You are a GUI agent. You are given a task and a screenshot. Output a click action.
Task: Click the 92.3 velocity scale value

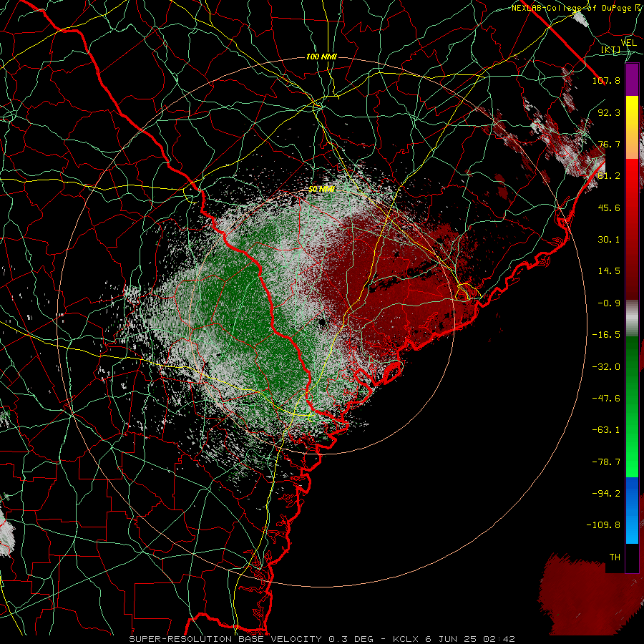609,112
